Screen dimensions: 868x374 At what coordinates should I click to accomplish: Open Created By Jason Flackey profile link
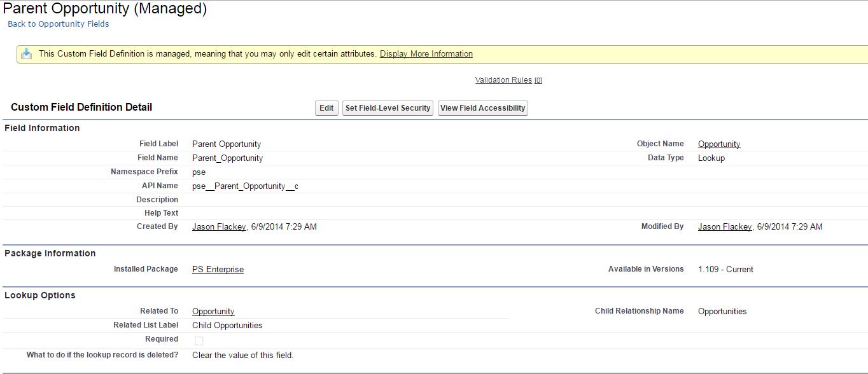pos(219,227)
